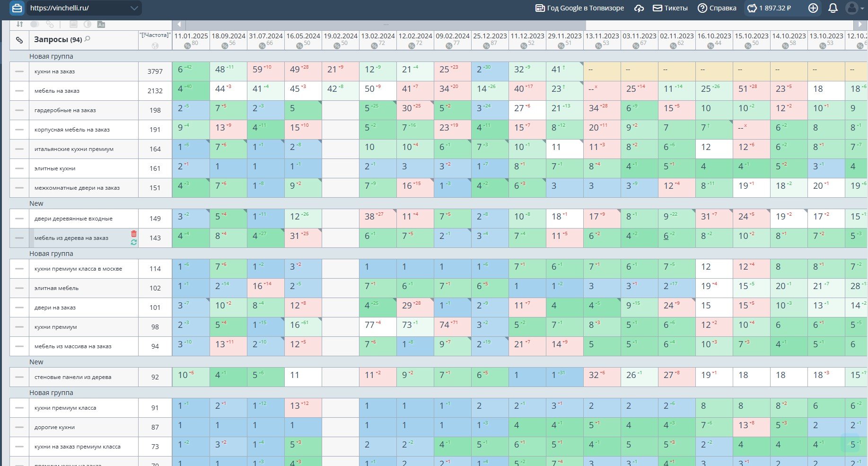Viewport: 868px width, 466px height.
Task: Click percent icon under 11.01.2025 date
Action: pos(187,45)
